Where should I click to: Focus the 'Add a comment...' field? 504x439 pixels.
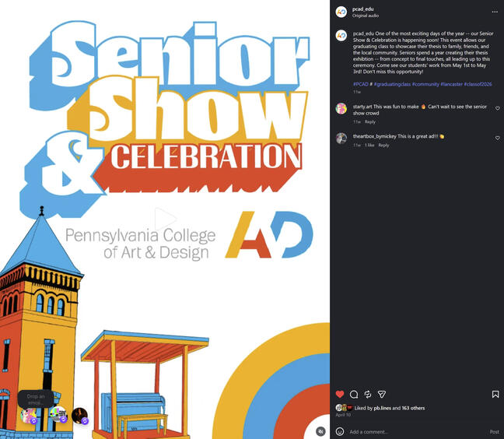(416, 431)
